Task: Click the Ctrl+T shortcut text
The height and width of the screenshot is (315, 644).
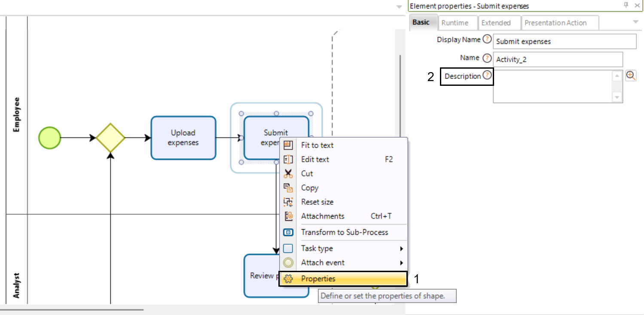Action: (x=381, y=216)
